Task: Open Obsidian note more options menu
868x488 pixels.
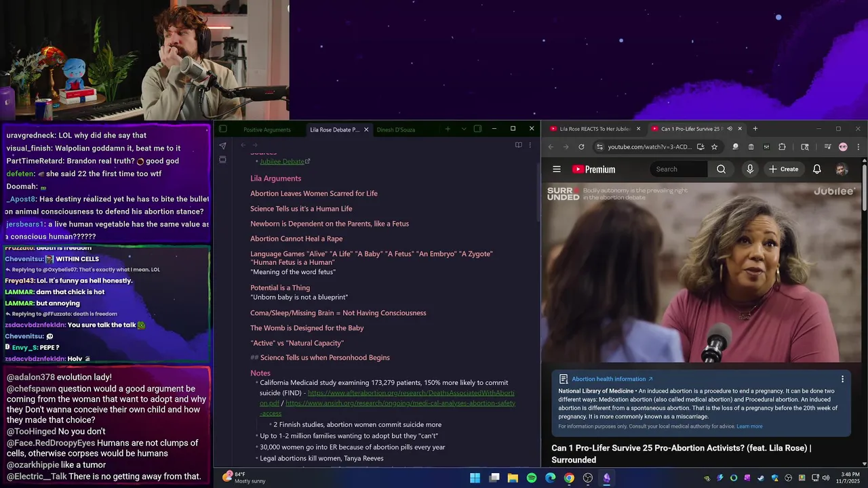Action: 530,145
